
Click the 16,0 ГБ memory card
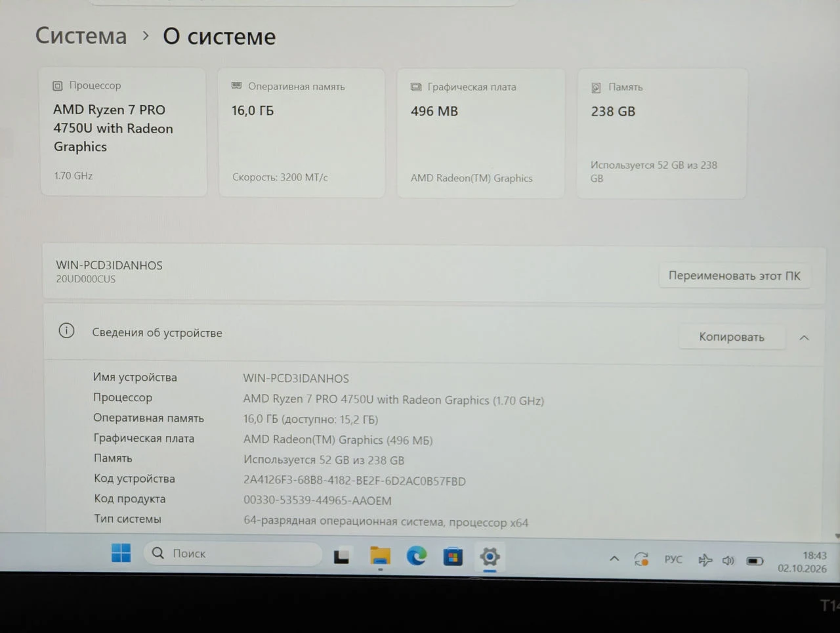(302, 133)
